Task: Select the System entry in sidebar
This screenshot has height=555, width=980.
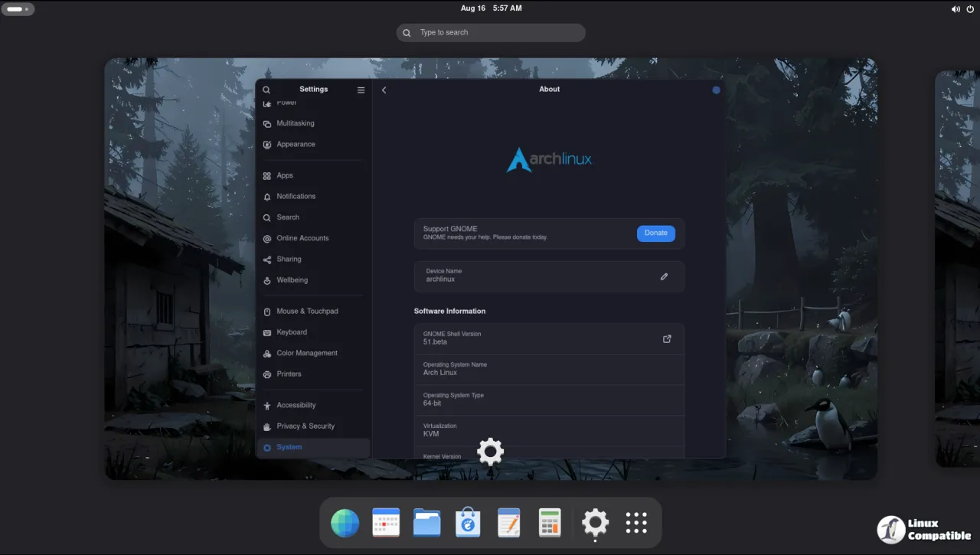Action: pyautogui.click(x=312, y=447)
